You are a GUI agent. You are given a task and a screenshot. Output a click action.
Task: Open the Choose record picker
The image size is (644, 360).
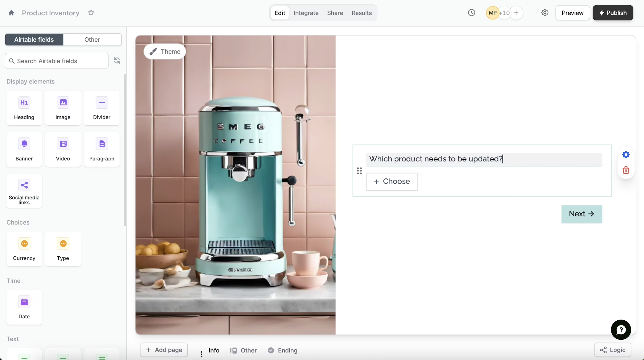click(392, 182)
